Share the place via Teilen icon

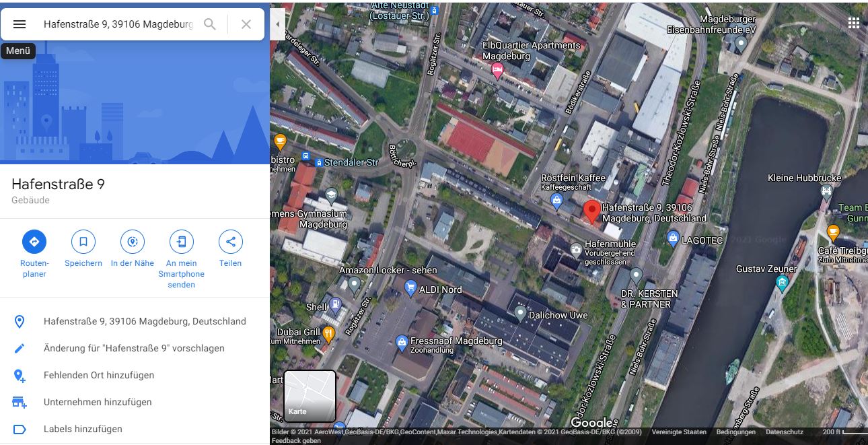point(231,242)
